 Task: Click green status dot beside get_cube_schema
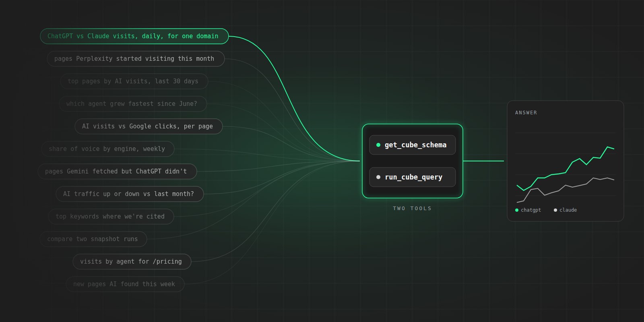point(378,145)
